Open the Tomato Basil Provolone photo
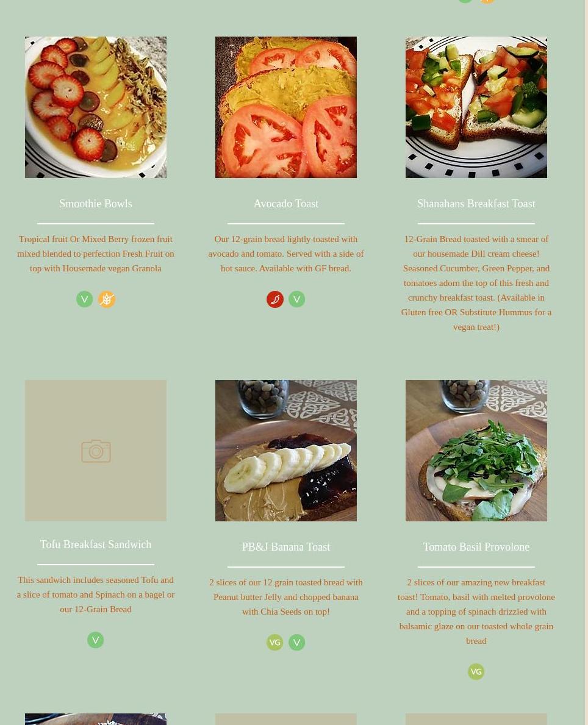The height and width of the screenshot is (725, 588). (x=476, y=451)
